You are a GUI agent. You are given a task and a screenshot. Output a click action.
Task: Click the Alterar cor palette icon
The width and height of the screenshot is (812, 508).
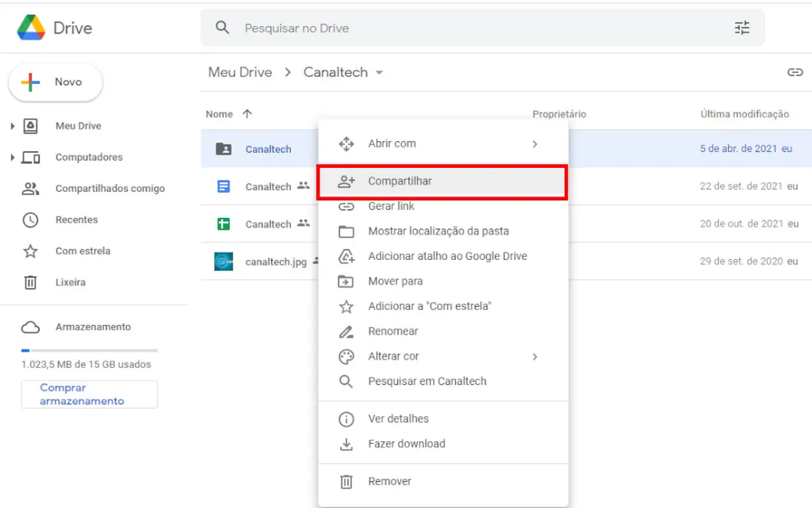coord(346,357)
